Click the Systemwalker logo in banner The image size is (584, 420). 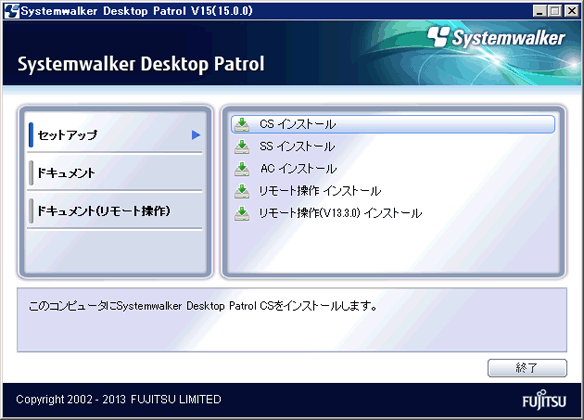click(496, 37)
